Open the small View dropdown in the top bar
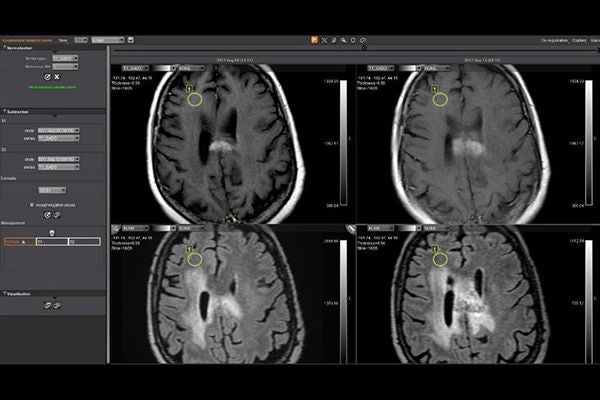600x400 pixels. point(81,40)
